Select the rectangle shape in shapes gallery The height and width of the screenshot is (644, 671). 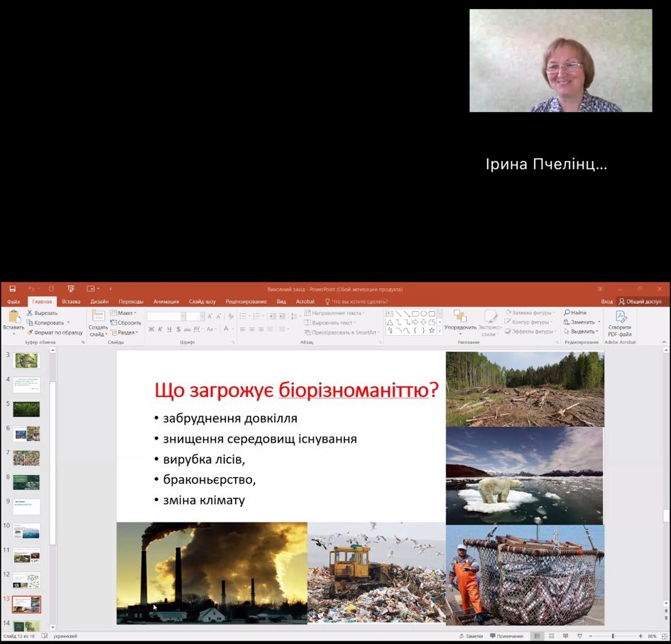[x=415, y=314]
